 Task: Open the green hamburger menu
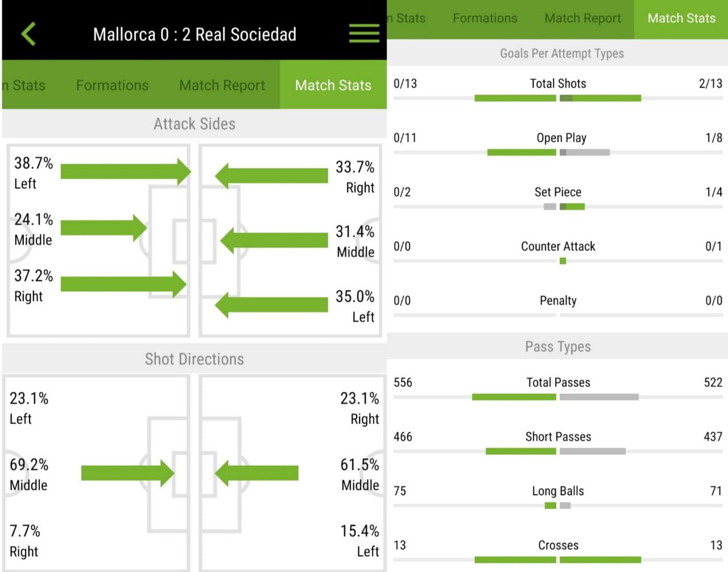[364, 34]
